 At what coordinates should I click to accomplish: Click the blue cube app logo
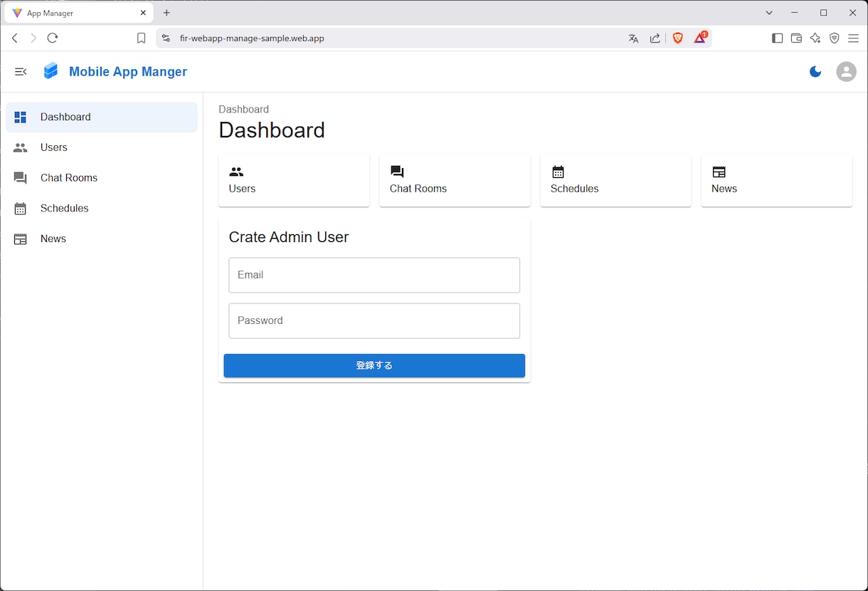tap(51, 71)
